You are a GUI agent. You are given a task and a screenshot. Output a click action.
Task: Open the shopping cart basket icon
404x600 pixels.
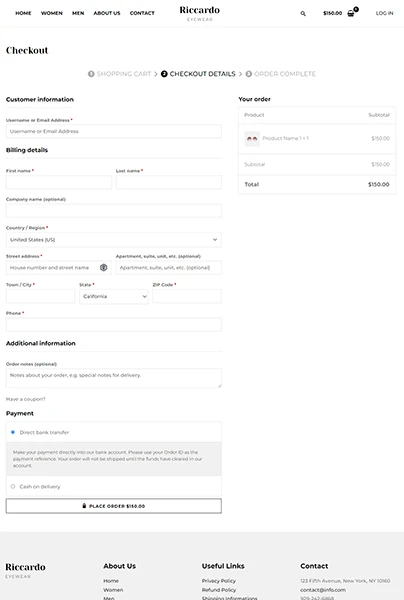tap(351, 13)
